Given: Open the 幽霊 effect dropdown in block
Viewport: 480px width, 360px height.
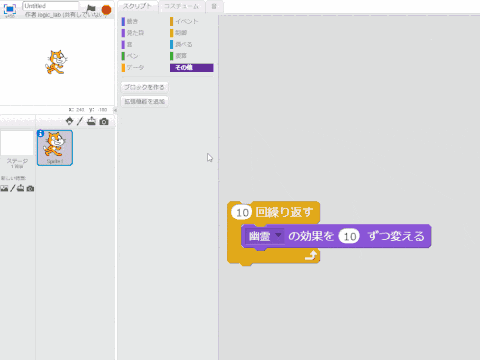Looking at the screenshot, I should point(278,235).
